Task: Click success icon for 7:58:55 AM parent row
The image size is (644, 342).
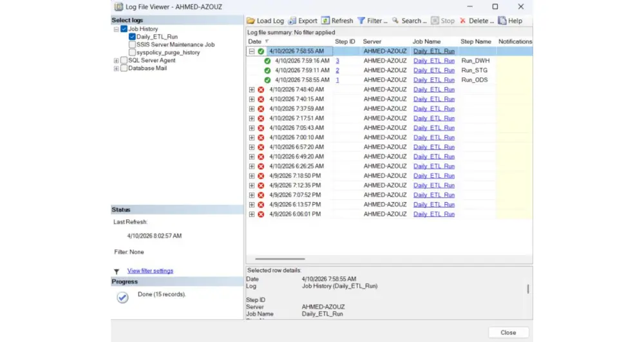Action: pos(261,52)
